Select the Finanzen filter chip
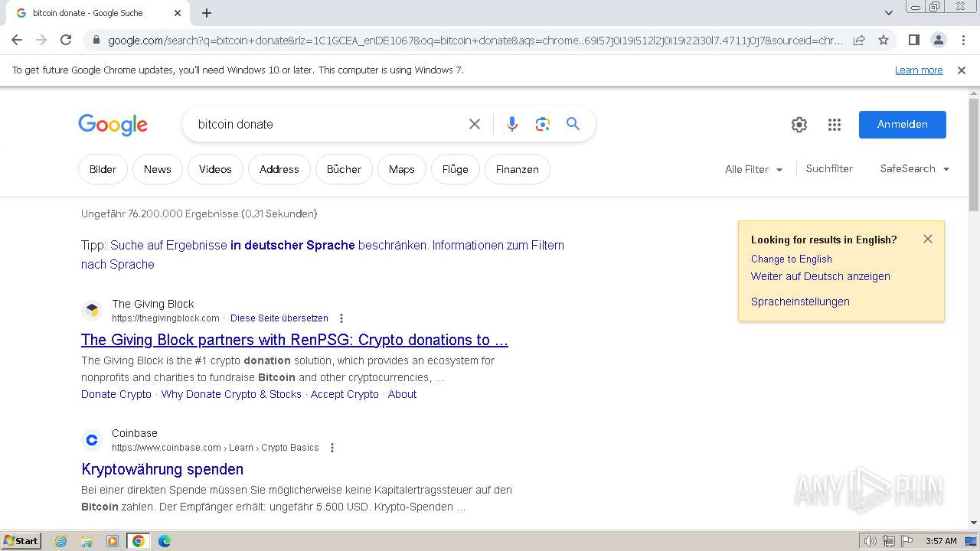Screen dimensions: 980x551 518,169
